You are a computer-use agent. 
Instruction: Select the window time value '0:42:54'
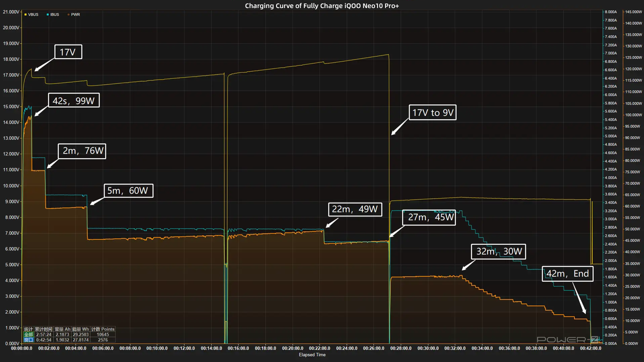click(44, 340)
